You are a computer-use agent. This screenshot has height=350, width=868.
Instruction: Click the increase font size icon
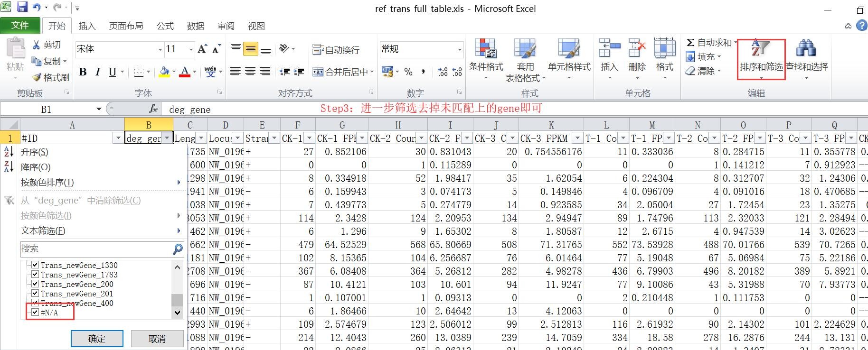tap(202, 49)
